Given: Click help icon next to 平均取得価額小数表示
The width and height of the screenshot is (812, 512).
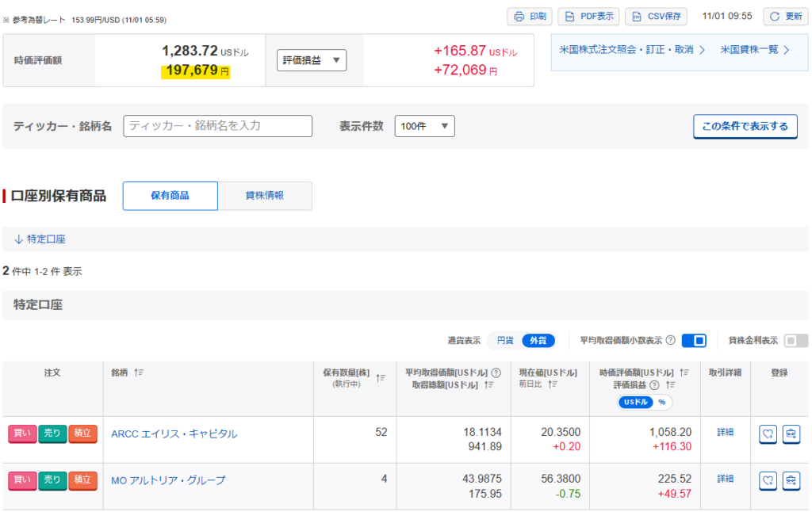Looking at the screenshot, I should click(x=670, y=341).
